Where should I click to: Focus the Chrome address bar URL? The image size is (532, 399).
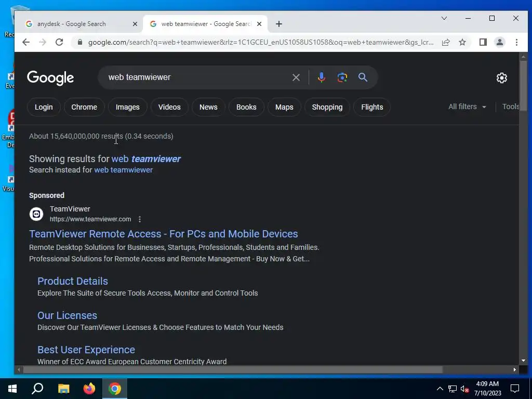click(x=261, y=42)
